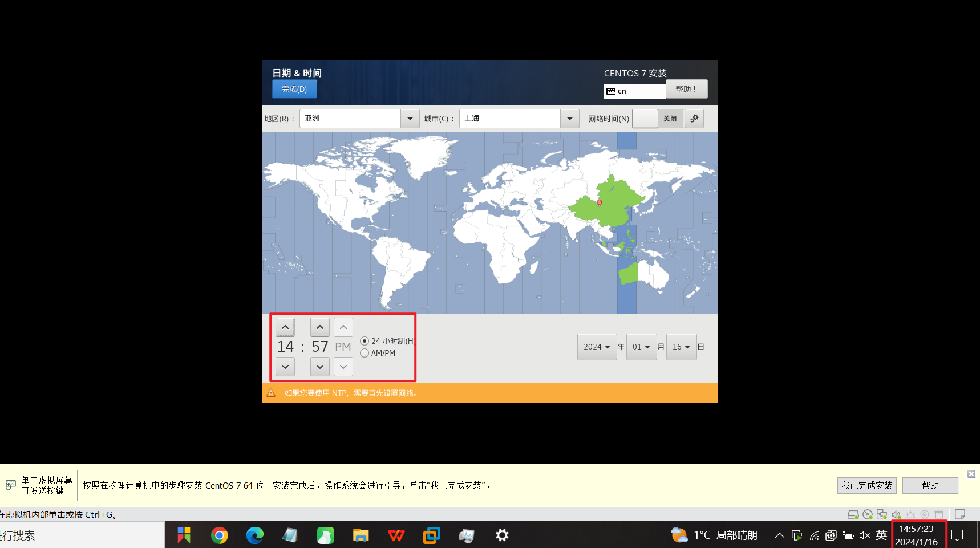Viewport: 980px width, 548px height.
Task: Close the VMware install hint bar
Action: click(x=971, y=474)
